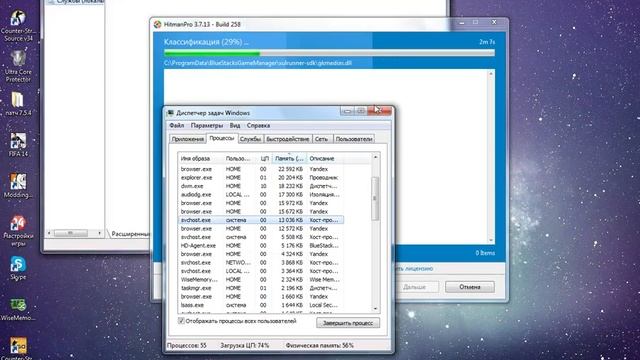Screen dimensions: 640x360
Task: Click the 0 Items counter in HitmanPro
Action: click(485, 253)
